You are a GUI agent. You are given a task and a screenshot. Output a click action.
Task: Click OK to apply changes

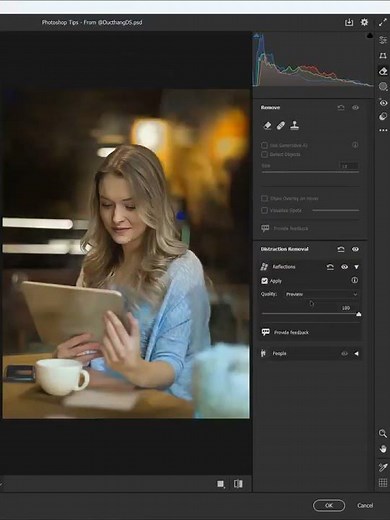click(x=329, y=505)
